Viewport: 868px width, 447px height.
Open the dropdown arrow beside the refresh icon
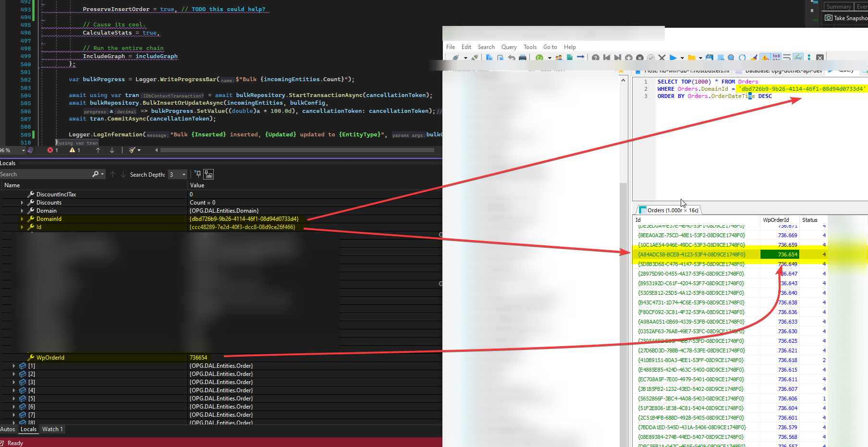coord(550,58)
